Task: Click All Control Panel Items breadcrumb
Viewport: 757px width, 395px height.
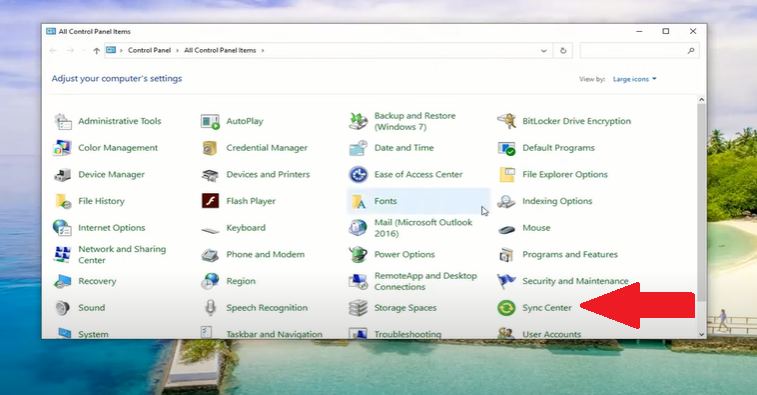Action: [x=220, y=50]
